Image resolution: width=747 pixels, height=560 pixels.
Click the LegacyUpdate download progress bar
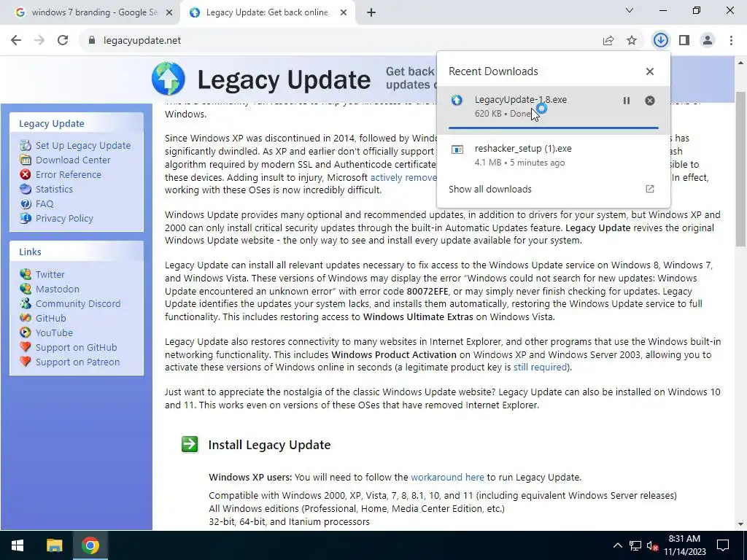(x=553, y=128)
